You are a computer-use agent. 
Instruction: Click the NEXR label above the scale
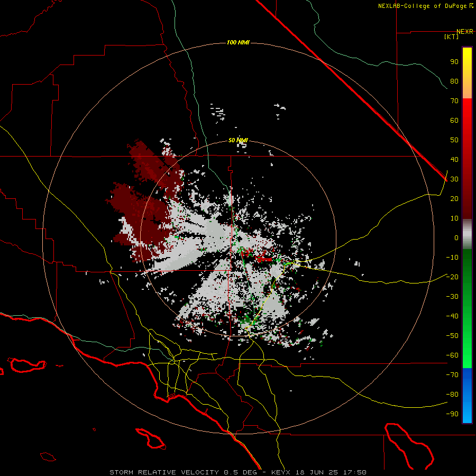tap(465, 32)
